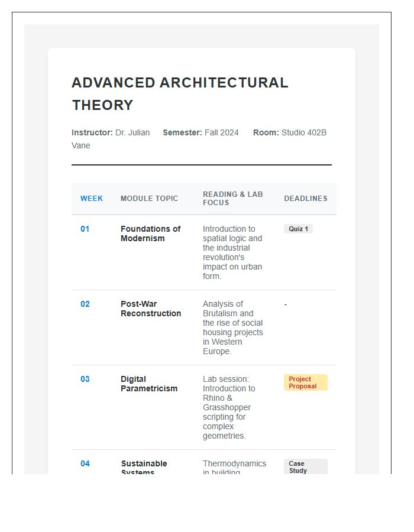The image size is (414, 532).
Task: Open the Post-War Reconstruction module
Action: pyautogui.click(x=151, y=309)
